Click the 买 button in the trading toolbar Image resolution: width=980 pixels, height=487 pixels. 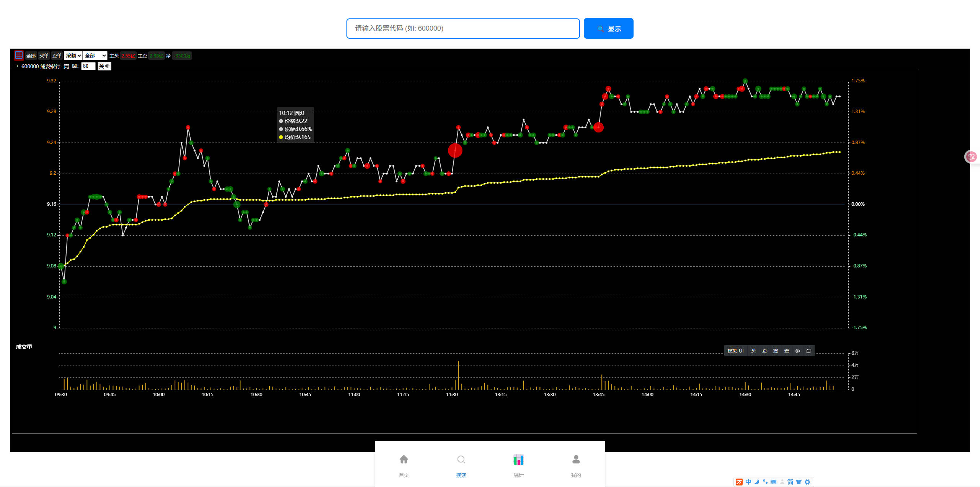753,351
